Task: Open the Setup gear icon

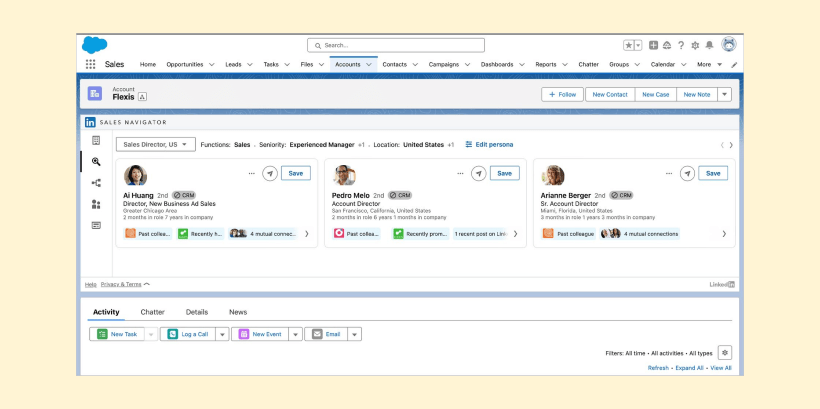Action: click(695, 45)
